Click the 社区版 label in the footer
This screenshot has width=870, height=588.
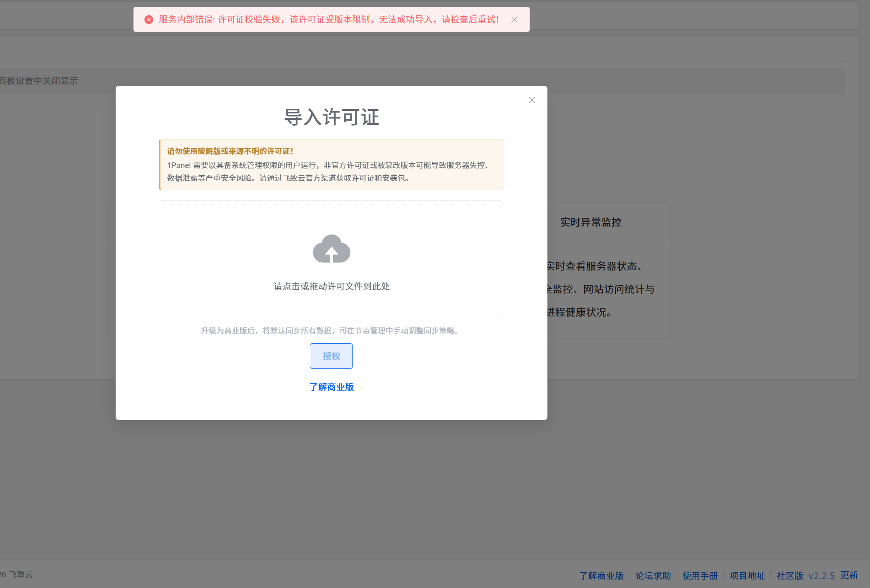790,576
